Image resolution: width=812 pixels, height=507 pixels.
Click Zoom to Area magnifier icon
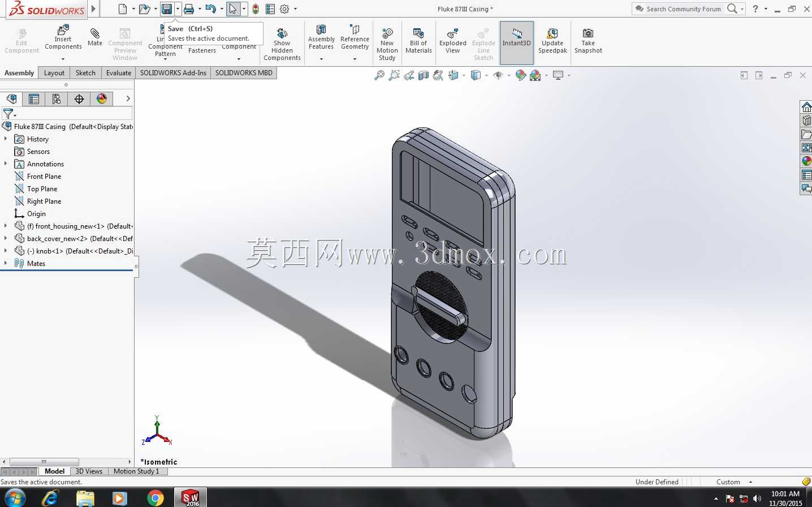(x=394, y=75)
